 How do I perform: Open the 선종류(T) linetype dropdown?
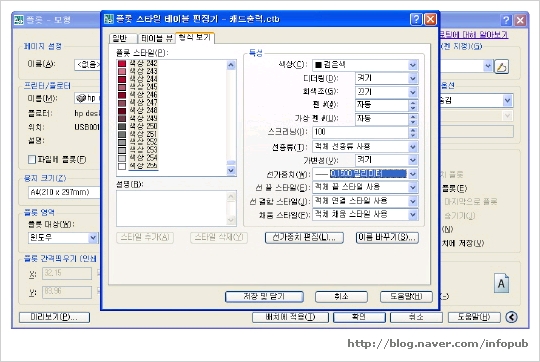(413, 147)
